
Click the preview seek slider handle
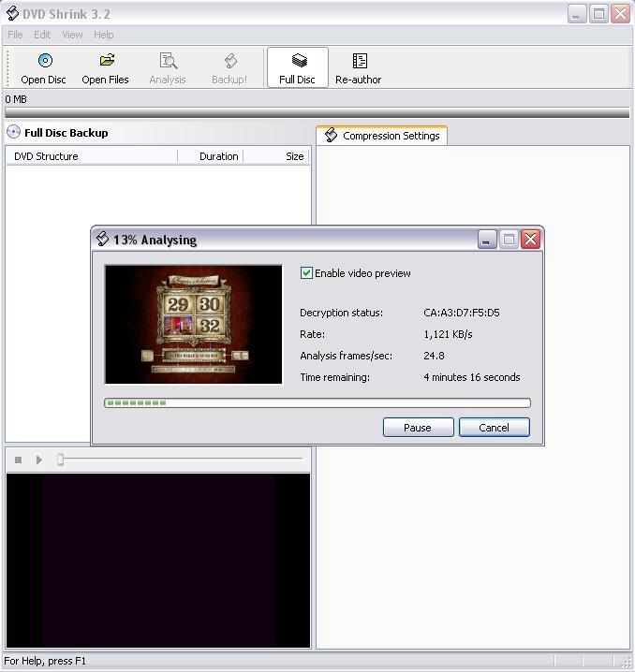[x=61, y=460]
